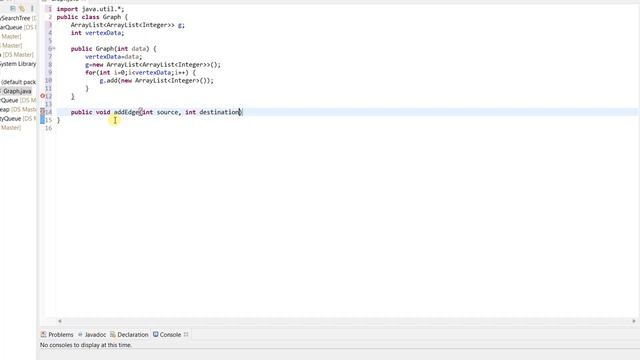Click editor horizontal scrollbar right arrow
Viewport: 640px width, 360px height.
633,321
